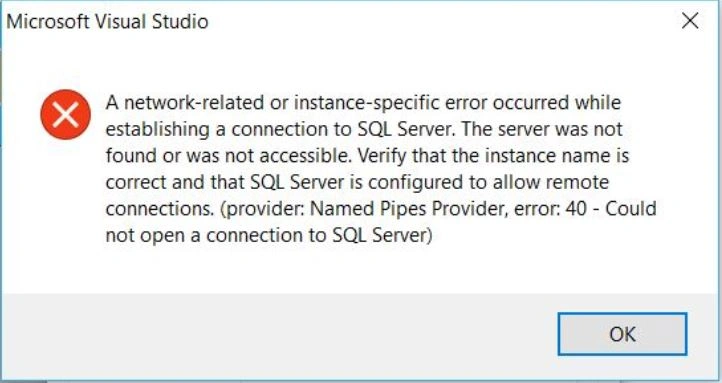Viewport: 722px width, 383px height.
Task: Click the word 'Verify' in the message
Action: (x=382, y=156)
